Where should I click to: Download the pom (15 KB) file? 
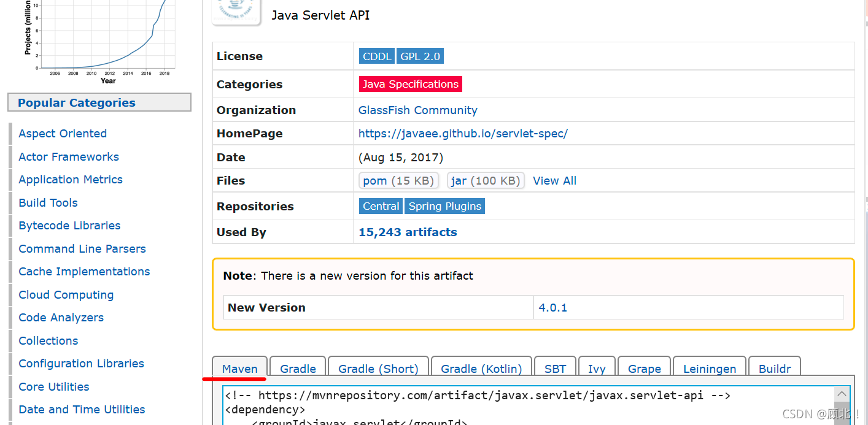click(398, 181)
